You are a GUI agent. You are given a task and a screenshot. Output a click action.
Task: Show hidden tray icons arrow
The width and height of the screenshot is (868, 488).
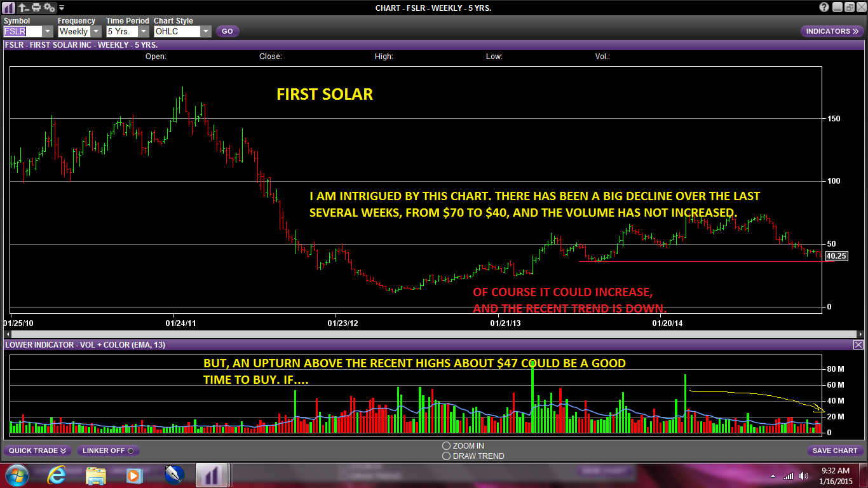point(773,475)
